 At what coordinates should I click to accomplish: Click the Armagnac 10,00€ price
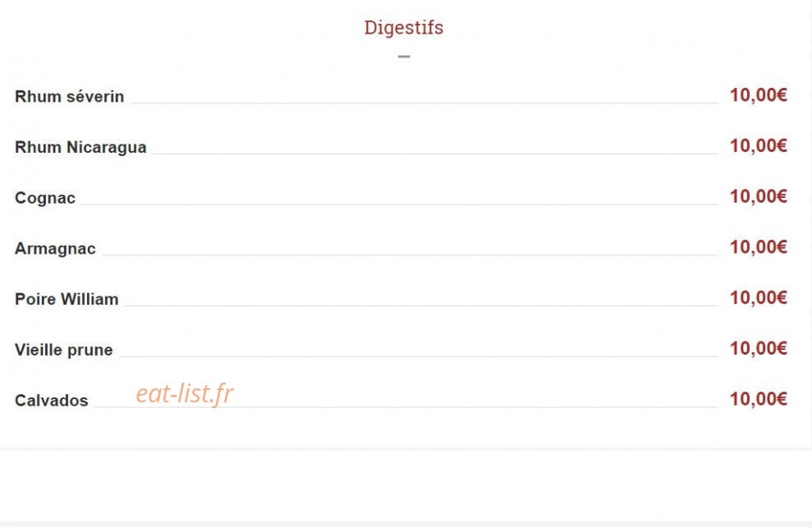click(x=758, y=247)
